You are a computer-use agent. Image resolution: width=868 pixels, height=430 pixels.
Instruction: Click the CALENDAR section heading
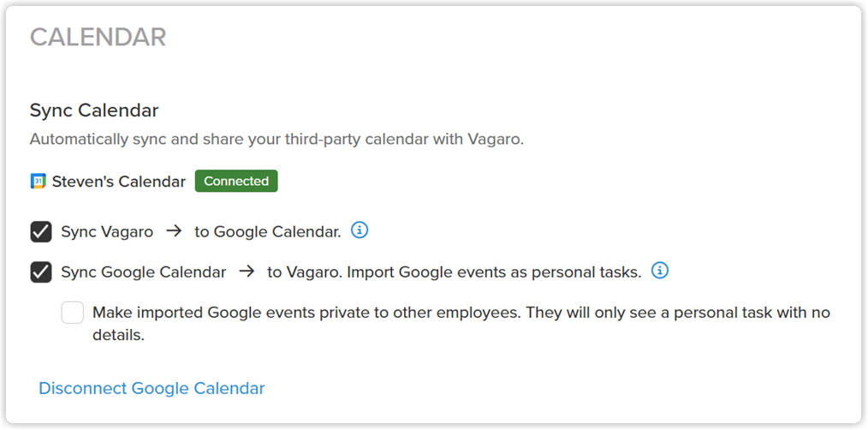(x=98, y=37)
